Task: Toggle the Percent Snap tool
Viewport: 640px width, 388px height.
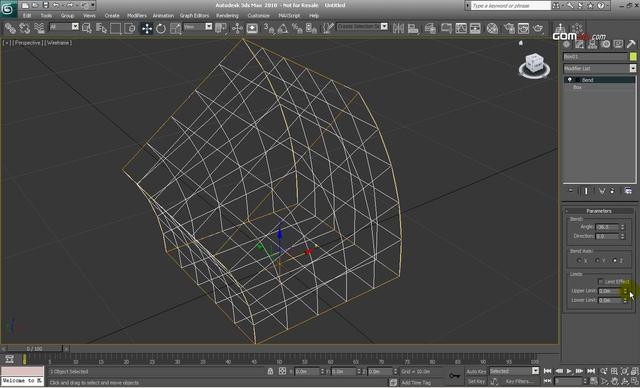Action: point(297,28)
